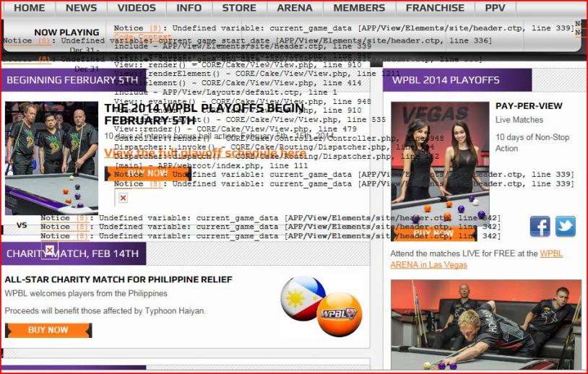Open the VIDEOS page
588x374 pixels.
coord(137,8)
